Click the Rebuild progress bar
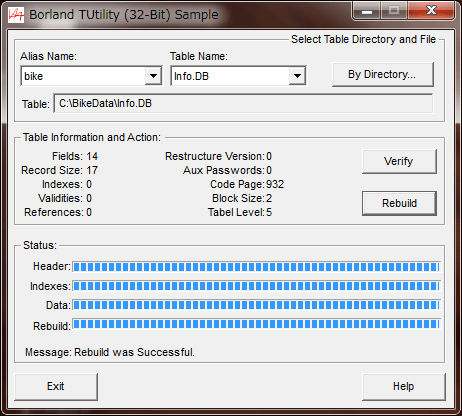 (257, 324)
